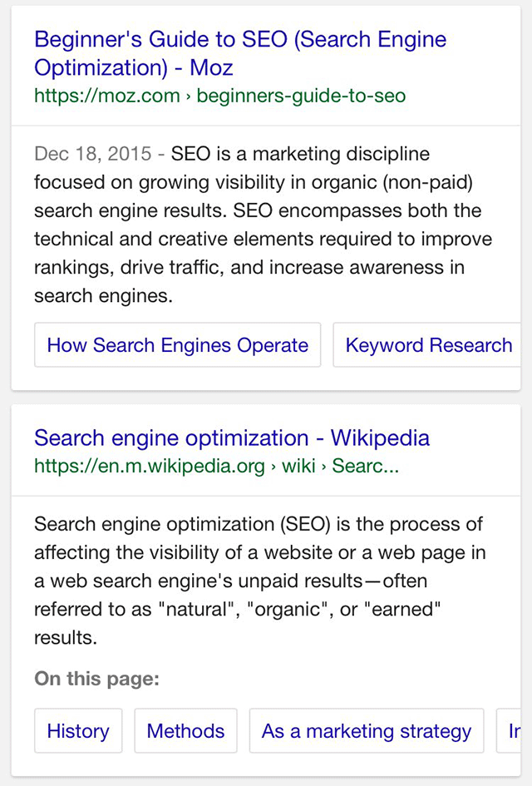Jump to the Methods section button
Viewport: 532px width, 786px height.
[x=185, y=731]
